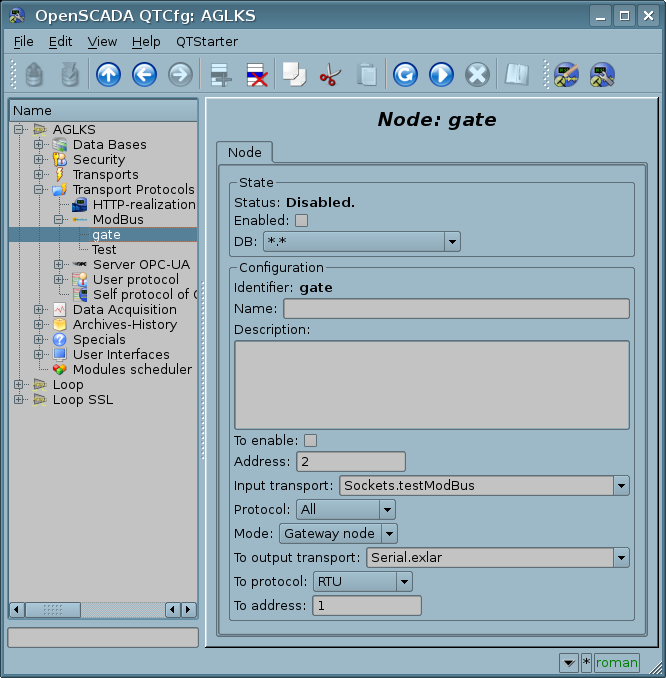
Task: Select the Test node in ModBus tree
Action: coord(104,249)
